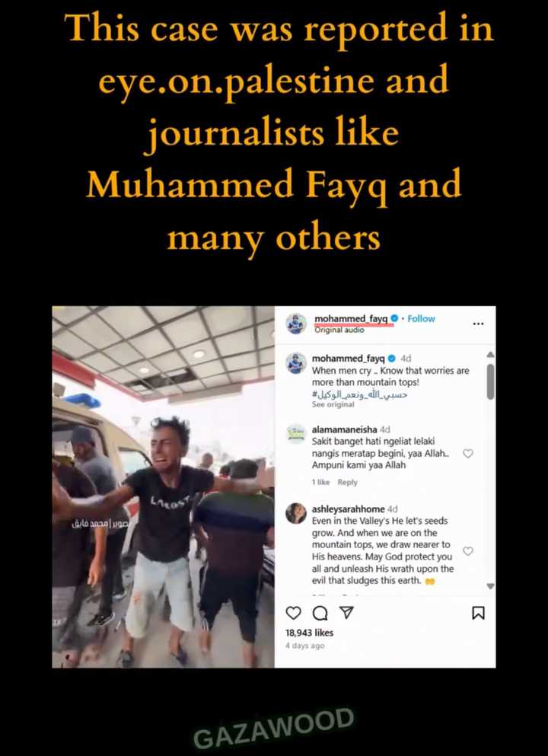Share post using paper plane icon
Screen dimensions: 548x756
[346, 612]
